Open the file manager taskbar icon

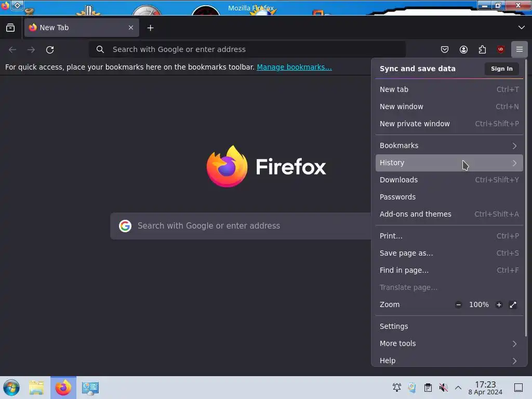(x=36, y=388)
